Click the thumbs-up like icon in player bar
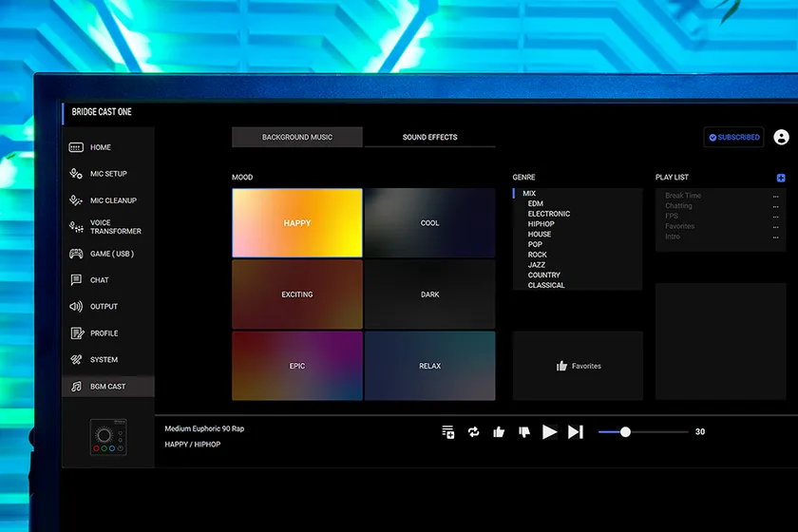 coord(499,432)
